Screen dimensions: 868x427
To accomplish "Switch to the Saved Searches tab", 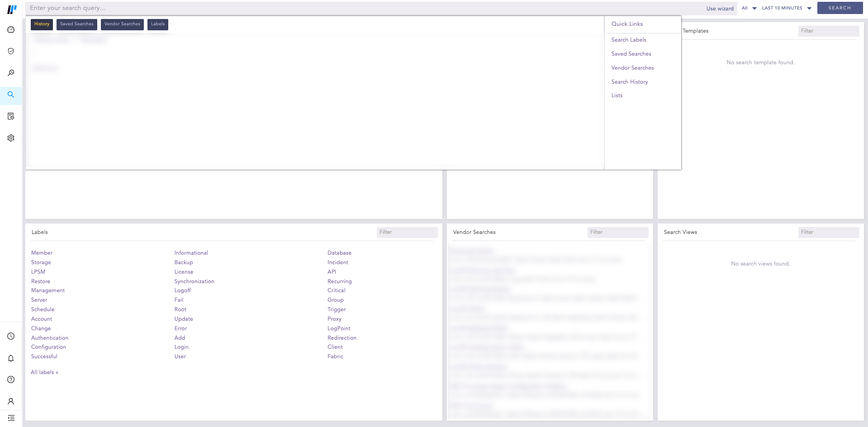I will click(76, 24).
